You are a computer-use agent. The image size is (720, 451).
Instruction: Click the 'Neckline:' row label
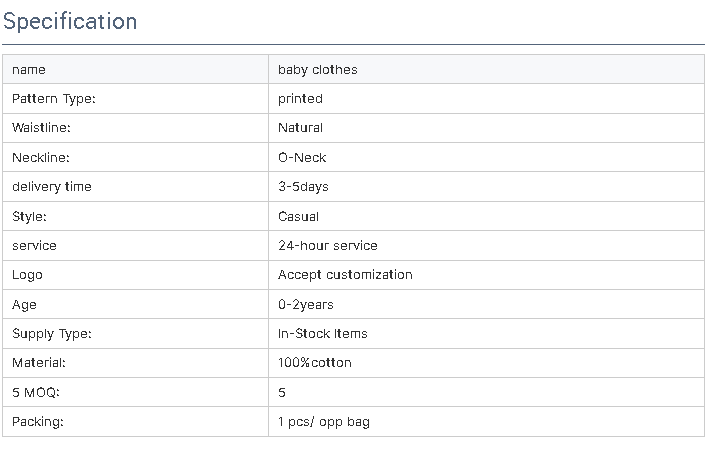point(41,158)
